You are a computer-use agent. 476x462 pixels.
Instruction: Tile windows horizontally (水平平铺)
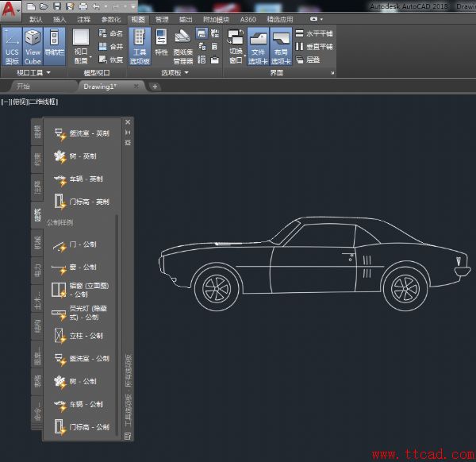314,33
